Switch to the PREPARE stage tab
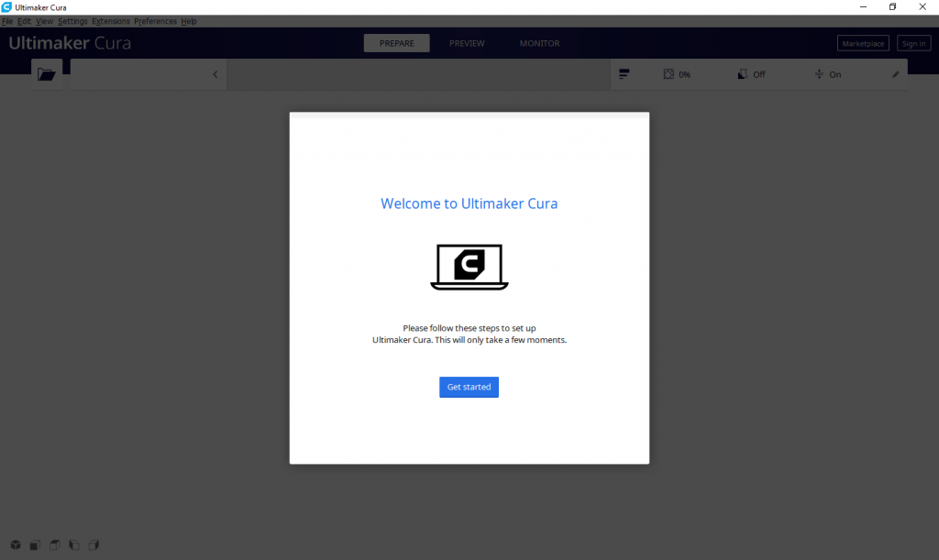Screen dimensions: 939x560 [x=396, y=43]
